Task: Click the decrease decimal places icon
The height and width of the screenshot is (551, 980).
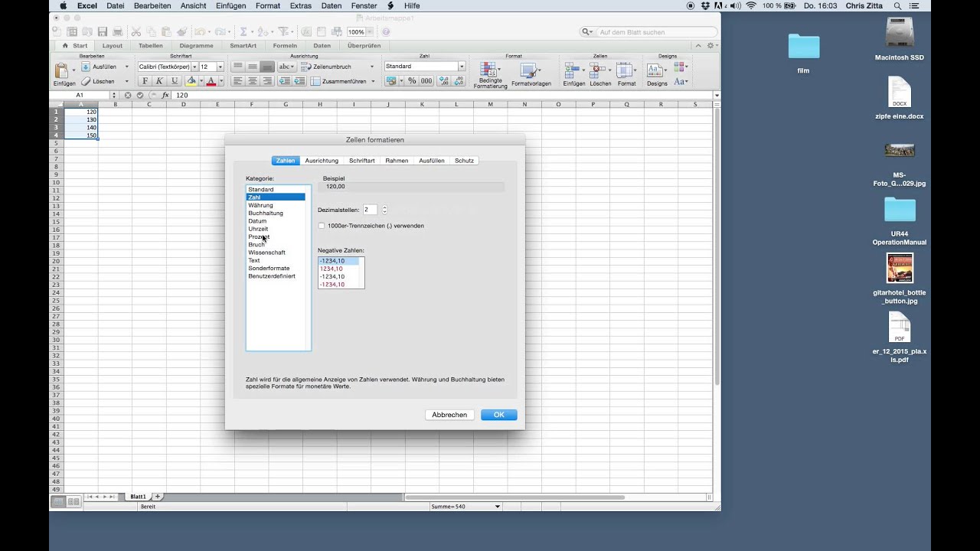Action: pos(457,80)
